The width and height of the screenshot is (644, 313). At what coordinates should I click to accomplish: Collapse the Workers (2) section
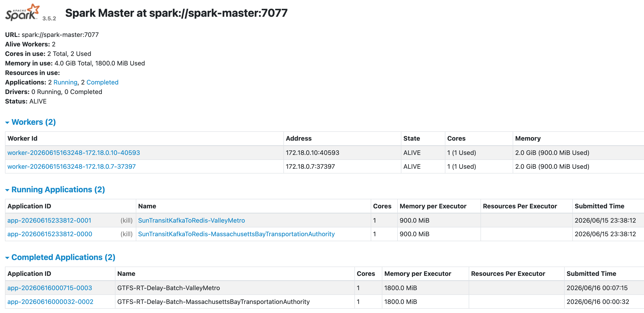coord(31,122)
